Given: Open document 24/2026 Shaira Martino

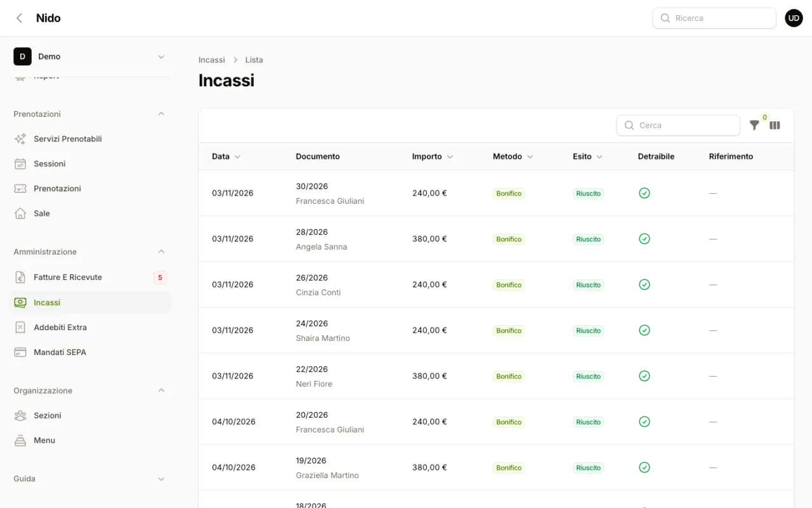Looking at the screenshot, I should point(323,331).
